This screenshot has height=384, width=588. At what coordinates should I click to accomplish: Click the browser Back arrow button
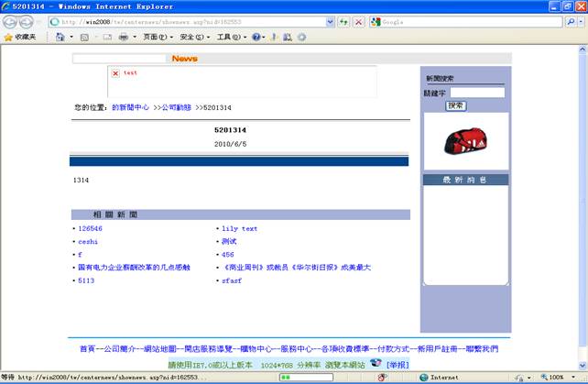[x=11, y=20]
